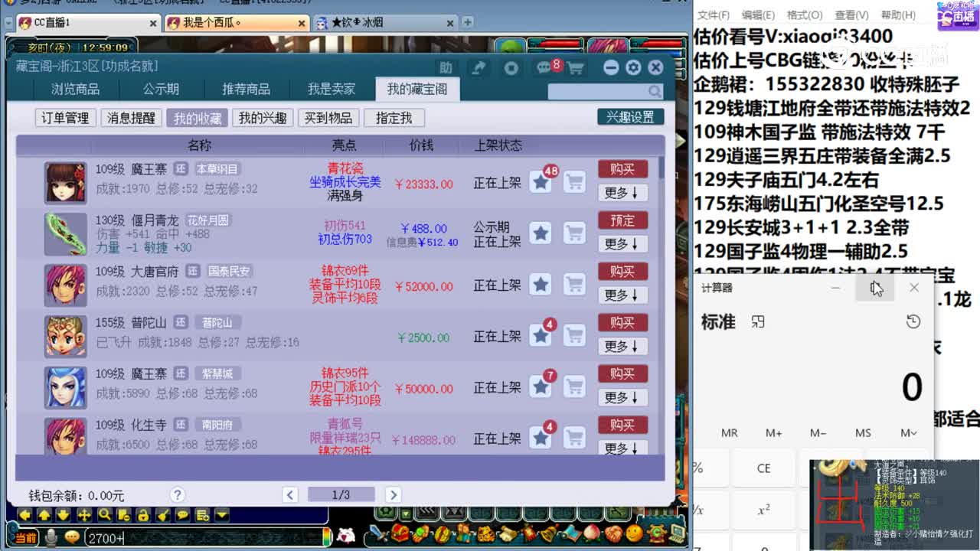
Task: Click the coin icon in 藏宝阁 header
Action: click(x=511, y=68)
